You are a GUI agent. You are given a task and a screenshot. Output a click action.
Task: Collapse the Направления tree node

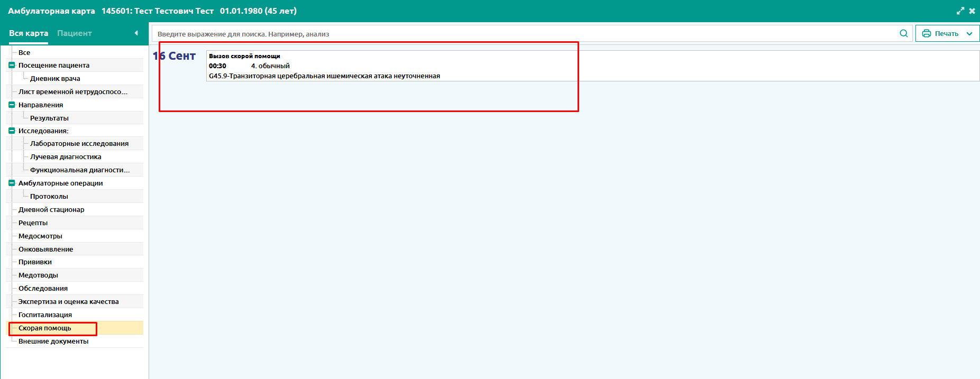(12, 105)
